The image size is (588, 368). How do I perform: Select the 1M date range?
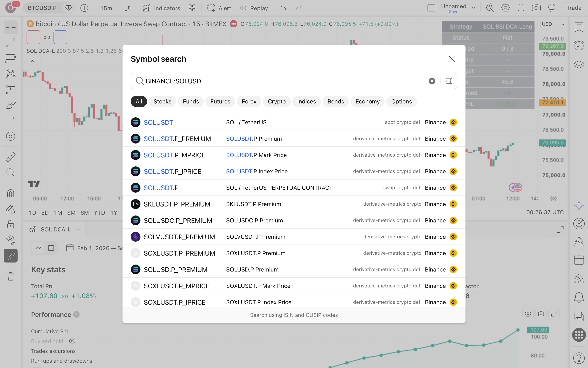(x=58, y=212)
